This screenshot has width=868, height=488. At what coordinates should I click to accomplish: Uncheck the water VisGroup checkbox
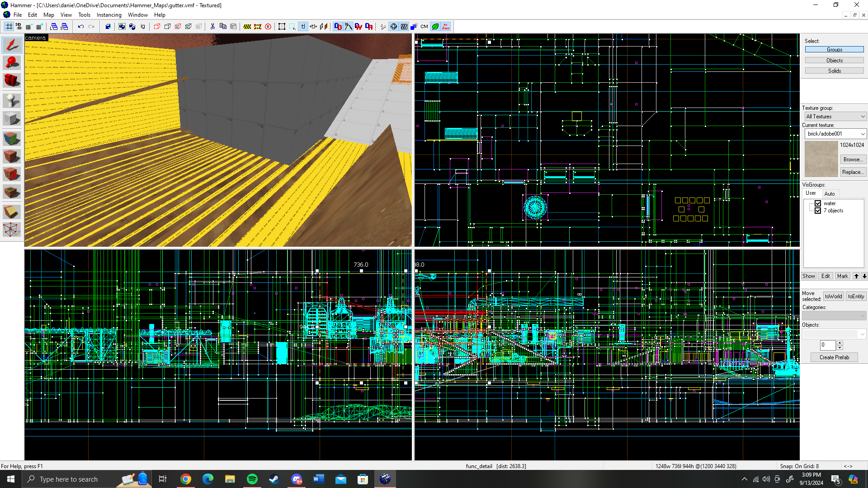[818, 203]
